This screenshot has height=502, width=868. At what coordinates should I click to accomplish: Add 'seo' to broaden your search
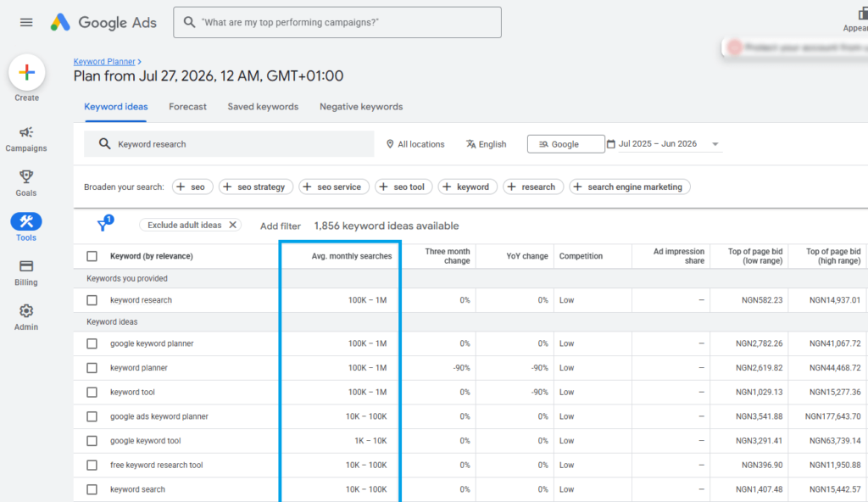click(x=192, y=187)
